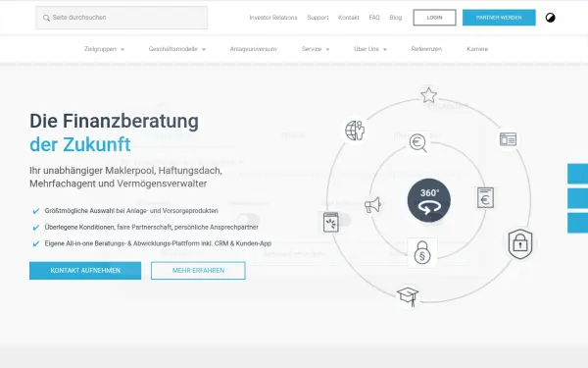588x368 pixels.
Task: Open the Karriere menu item
Action: click(477, 49)
